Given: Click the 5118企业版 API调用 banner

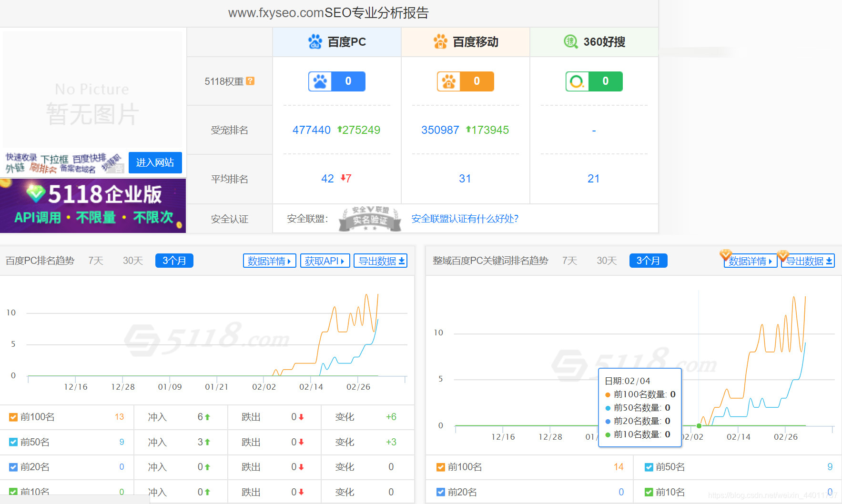Looking at the screenshot, I should [x=93, y=206].
